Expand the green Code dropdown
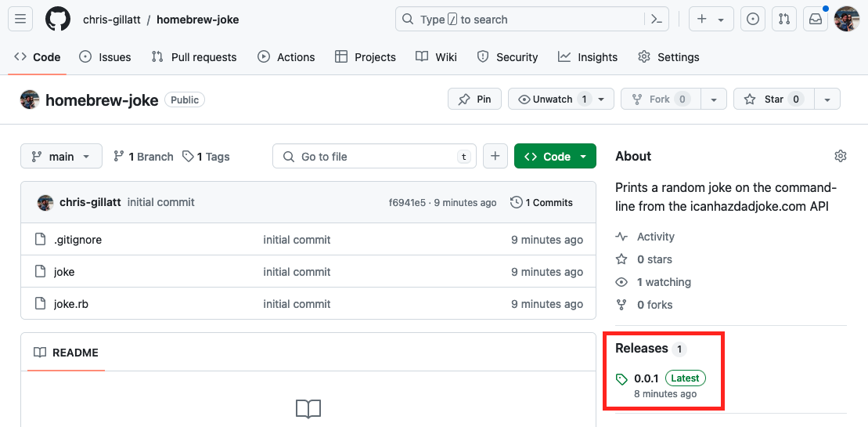The image size is (868, 427). [555, 156]
